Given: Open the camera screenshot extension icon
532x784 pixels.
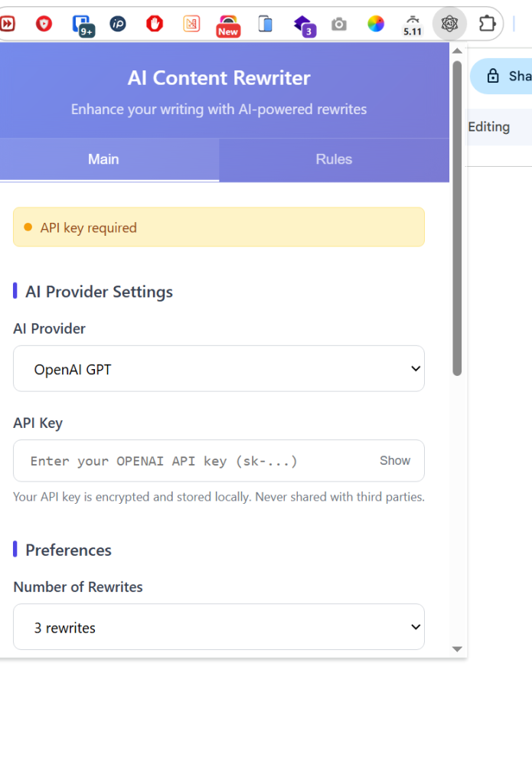Looking at the screenshot, I should (x=339, y=24).
